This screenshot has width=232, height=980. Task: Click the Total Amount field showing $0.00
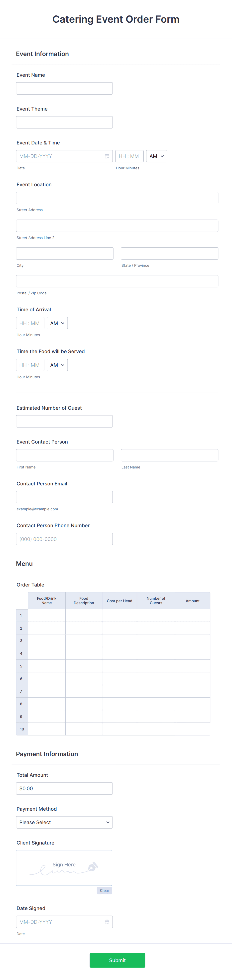pyautogui.click(x=64, y=788)
